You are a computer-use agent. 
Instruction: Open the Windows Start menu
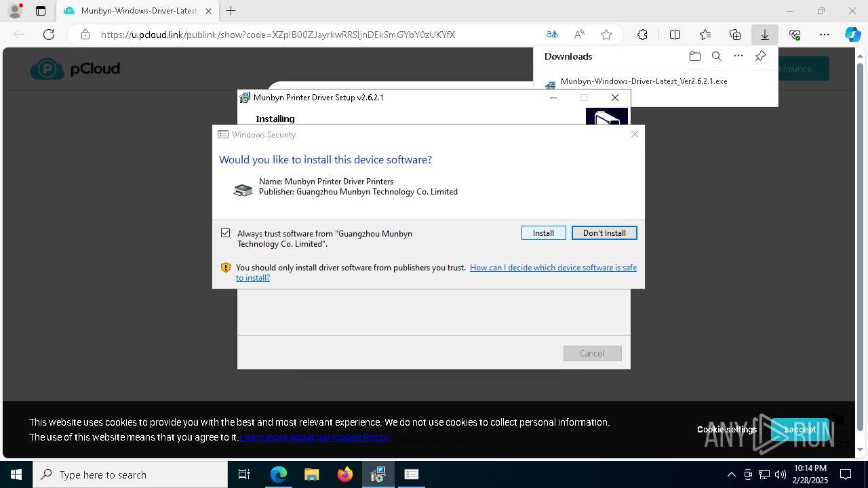pos(16,474)
